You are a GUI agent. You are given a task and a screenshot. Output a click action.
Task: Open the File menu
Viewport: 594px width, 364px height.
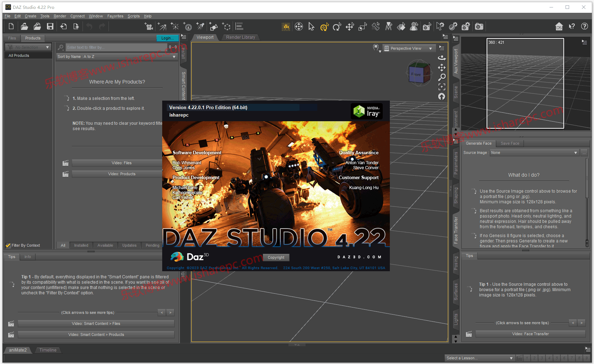pos(7,16)
